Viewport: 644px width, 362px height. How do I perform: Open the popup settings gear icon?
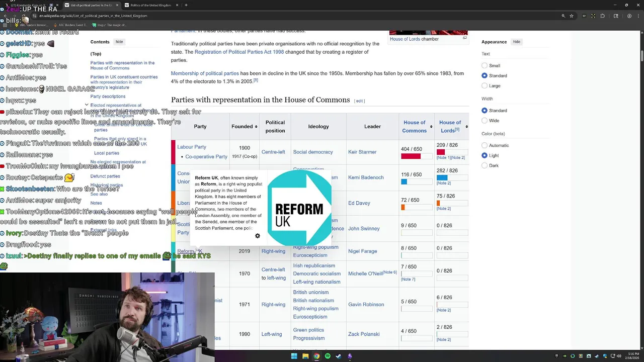coord(258,236)
